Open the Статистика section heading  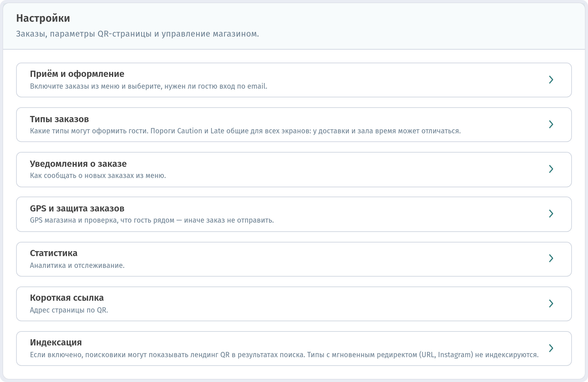[54, 253]
